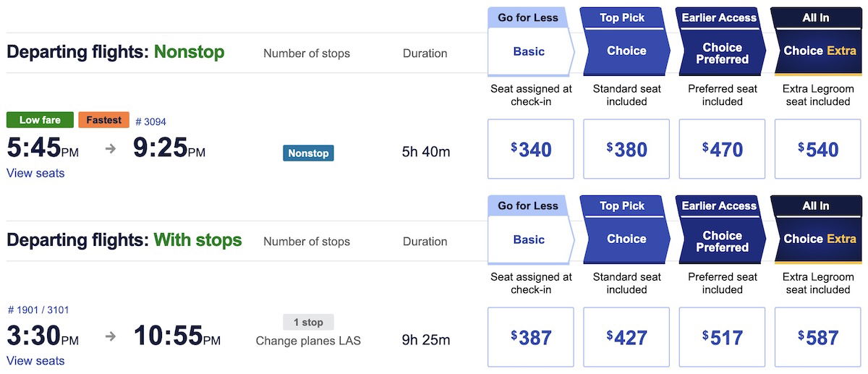Image resolution: width=868 pixels, height=374 pixels.
Task: Click the blue Nonstop badge on flight 3094
Action: [308, 153]
